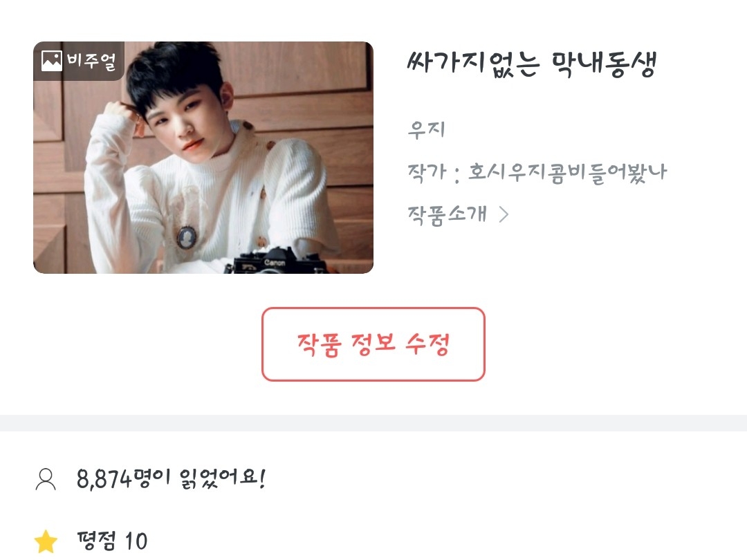Click the title 싸가지없는 막내동생
The width and height of the screenshot is (747, 560).
(x=532, y=64)
